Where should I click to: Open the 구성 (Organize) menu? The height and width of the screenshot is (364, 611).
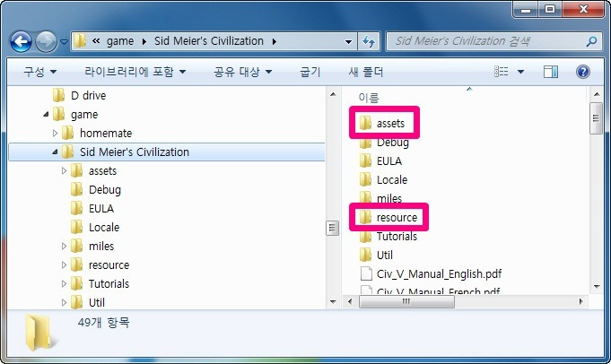pyautogui.click(x=40, y=72)
